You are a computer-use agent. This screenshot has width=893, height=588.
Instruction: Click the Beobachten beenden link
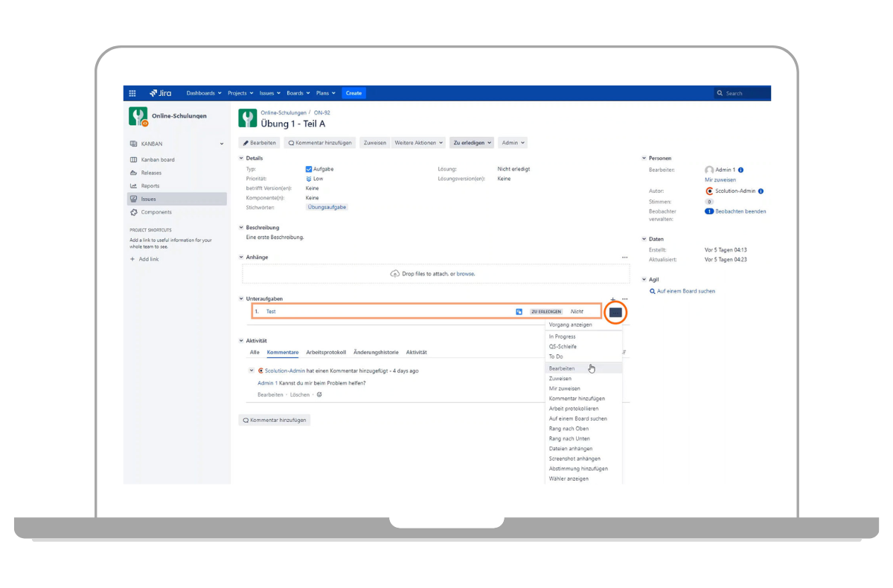click(x=740, y=211)
